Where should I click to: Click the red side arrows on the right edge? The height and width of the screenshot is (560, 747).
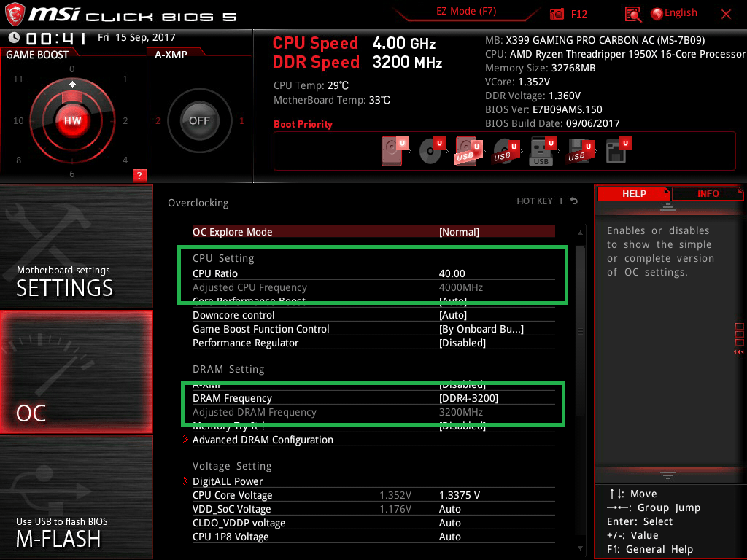(739, 352)
